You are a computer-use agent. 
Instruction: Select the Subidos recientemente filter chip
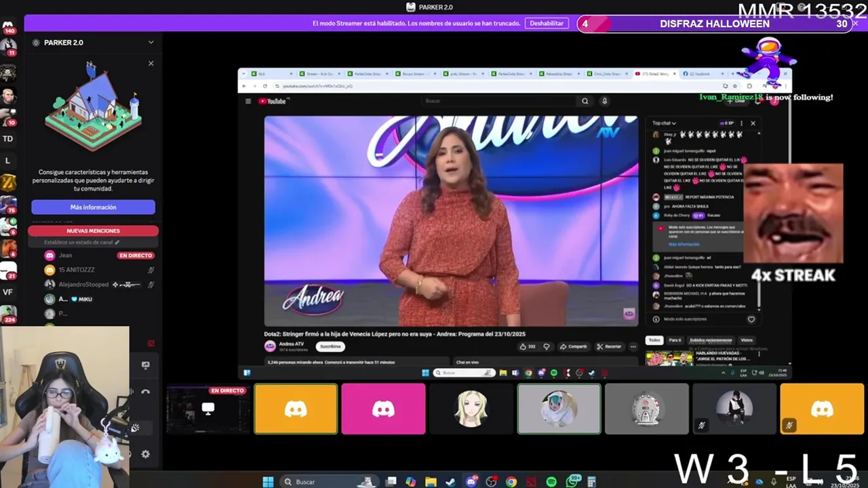711,340
